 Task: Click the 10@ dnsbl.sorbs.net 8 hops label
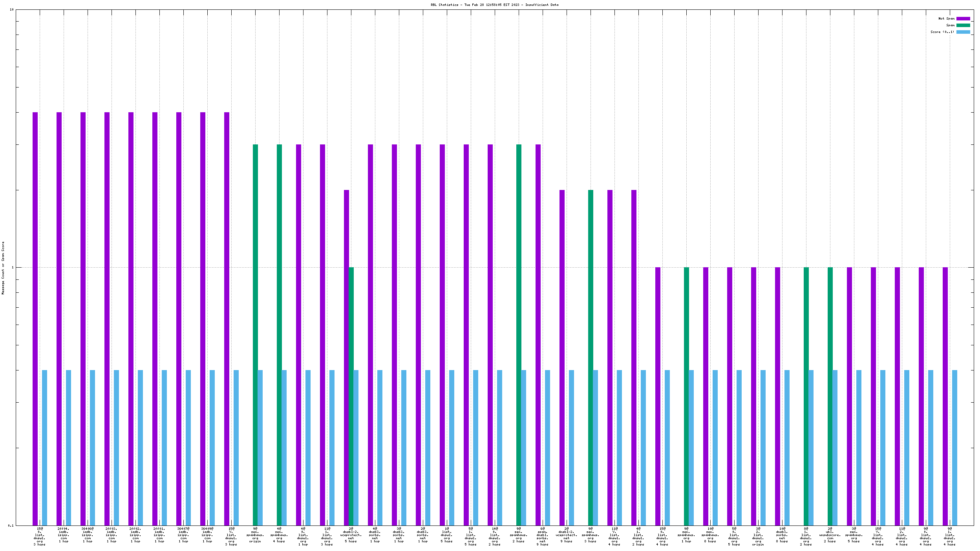click(782, 535)
